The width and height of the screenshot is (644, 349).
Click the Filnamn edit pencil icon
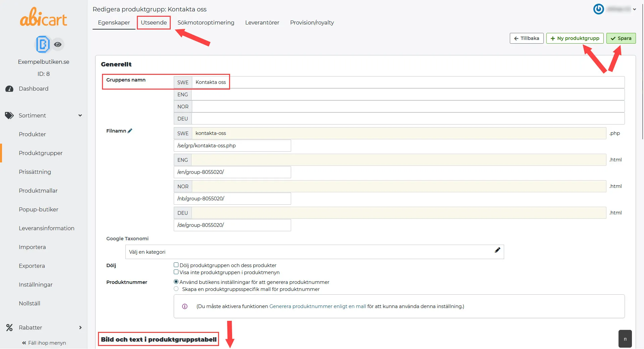pyautogui.click(x=130, y=131)
